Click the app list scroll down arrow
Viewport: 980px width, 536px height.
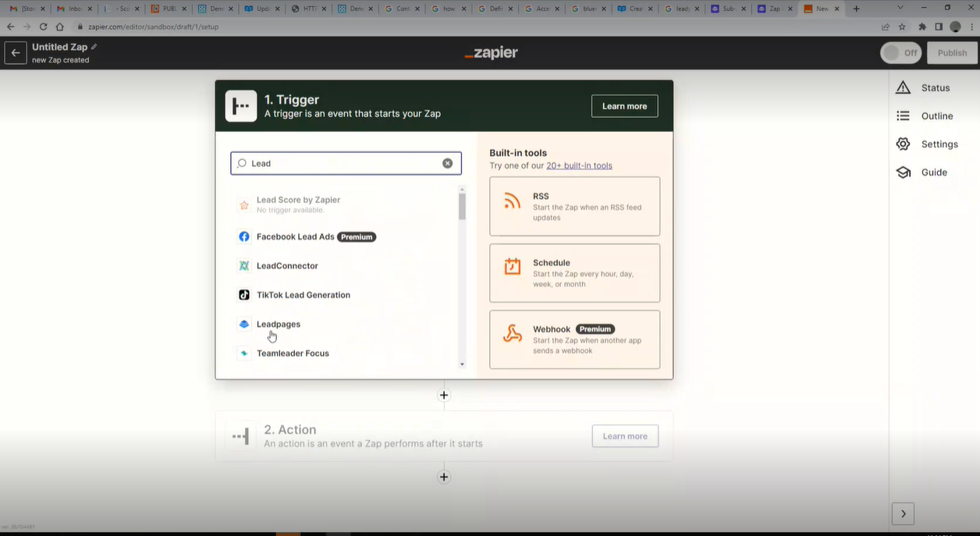[x=462, y=364]
